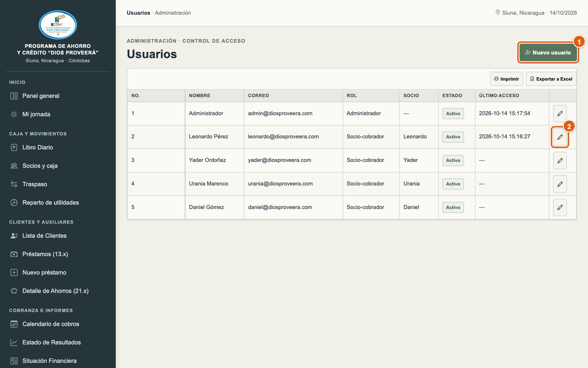The image size is (588, 368).
Task: Edit user Leonardo Pérez
Action: coord(560,137)
